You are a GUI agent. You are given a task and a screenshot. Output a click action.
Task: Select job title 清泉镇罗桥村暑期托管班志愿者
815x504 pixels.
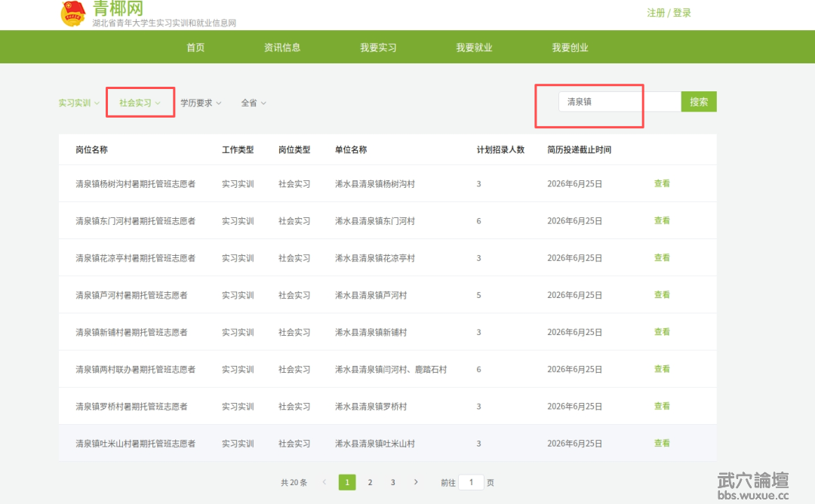(x=131, y=407)
